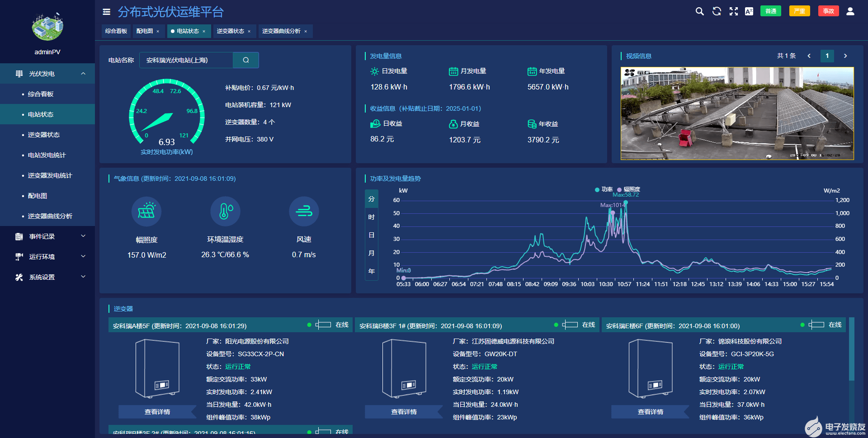Switch the trend chart to 时 granularity
Screen dimensions: 868x438
[372, 217]
